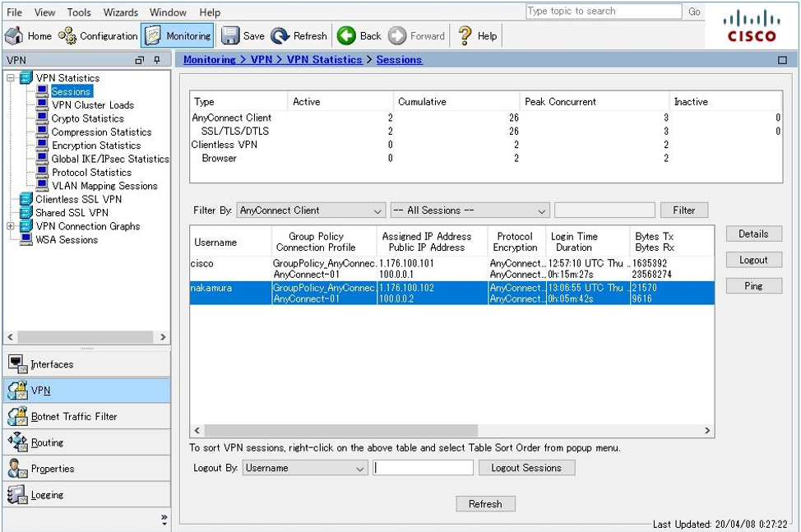Viewport: 801px width, 532px height.
Task: Pin the VPN navigation panel
Action: [x=157, y=60]
